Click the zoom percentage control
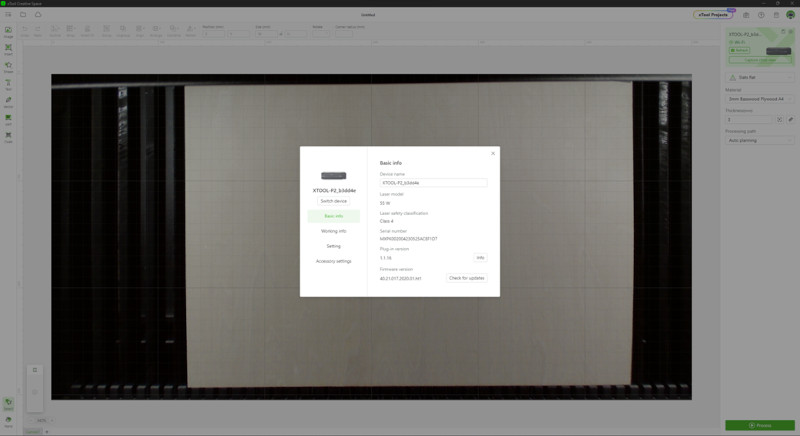This screenshot has height=436, width=800. [41, 421]
